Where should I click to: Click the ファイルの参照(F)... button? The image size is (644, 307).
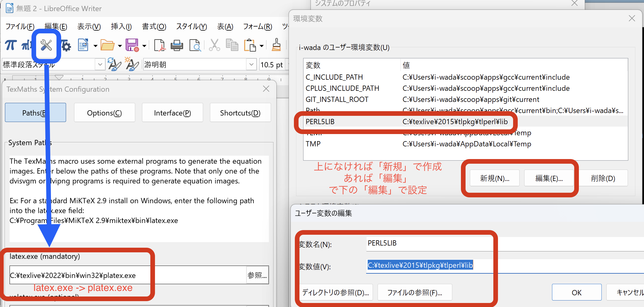point(415,292)
